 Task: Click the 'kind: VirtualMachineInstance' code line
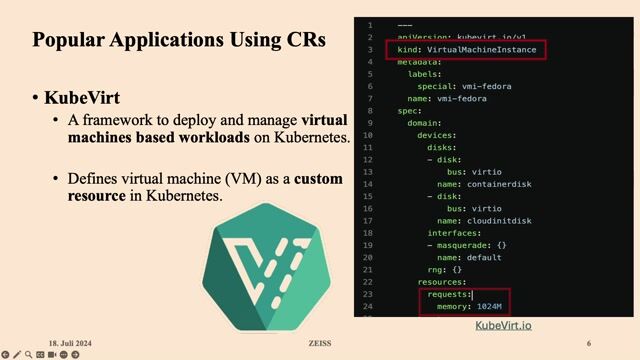(467, 50)
